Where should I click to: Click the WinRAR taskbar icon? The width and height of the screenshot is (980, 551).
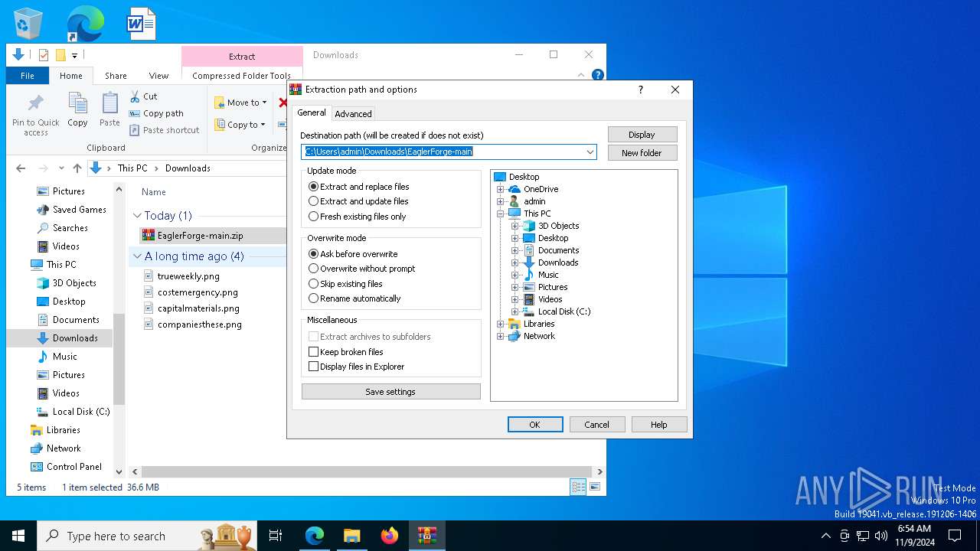tap(426, 536)
